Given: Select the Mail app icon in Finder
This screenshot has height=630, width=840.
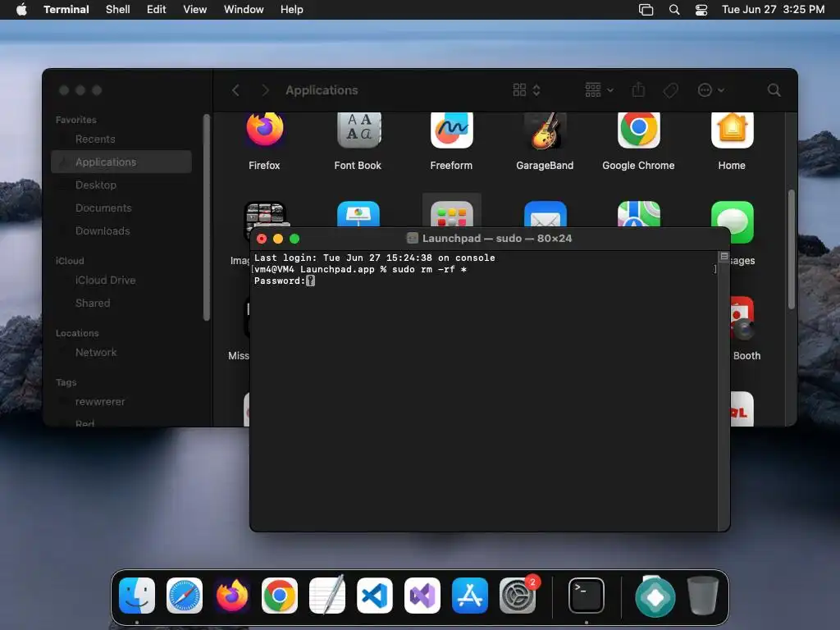Looking at the screenshot, I should 545,214.
